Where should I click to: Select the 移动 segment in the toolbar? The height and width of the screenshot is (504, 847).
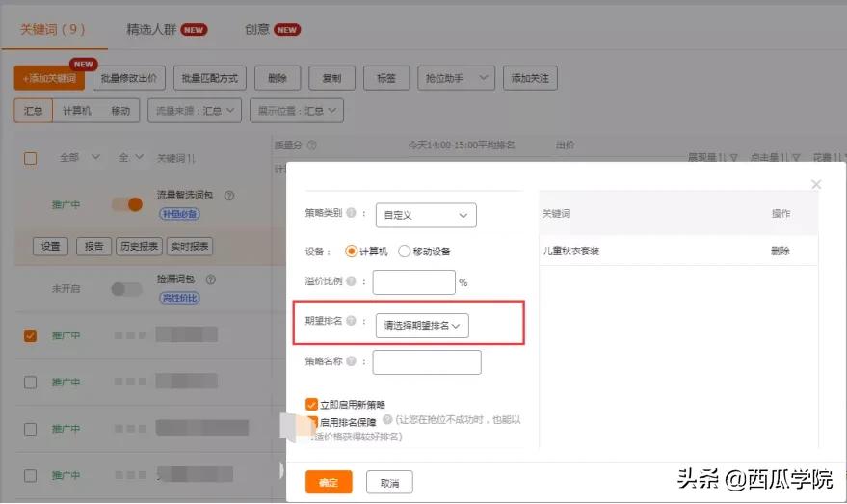pyautogui.click(x=120, y=111)
